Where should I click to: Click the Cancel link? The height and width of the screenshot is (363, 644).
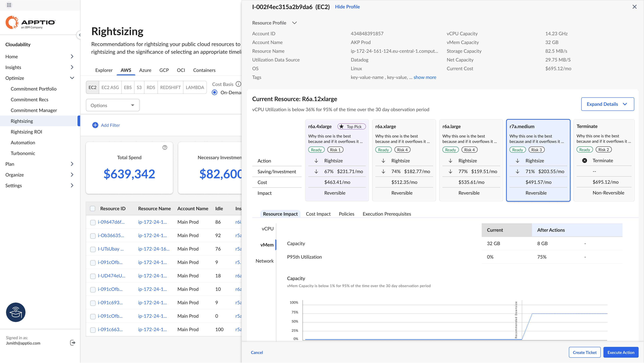[257, 352]
